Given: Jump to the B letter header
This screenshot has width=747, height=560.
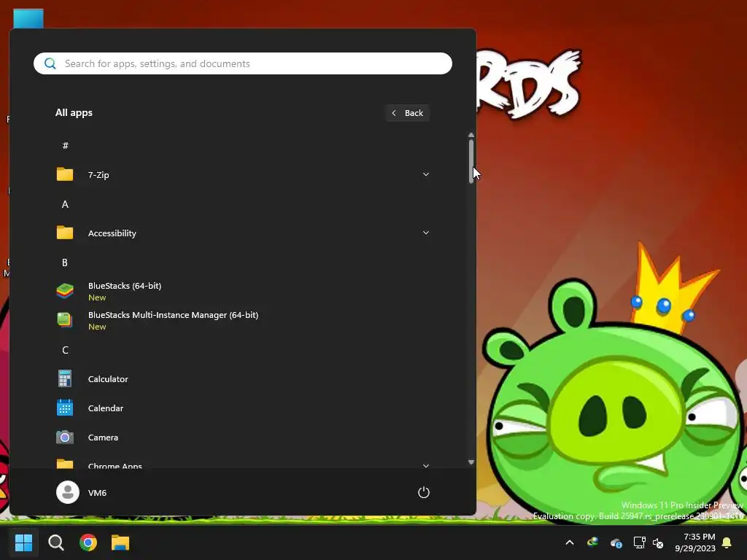Looking at the screenshot, I should (x=65, y=262).
